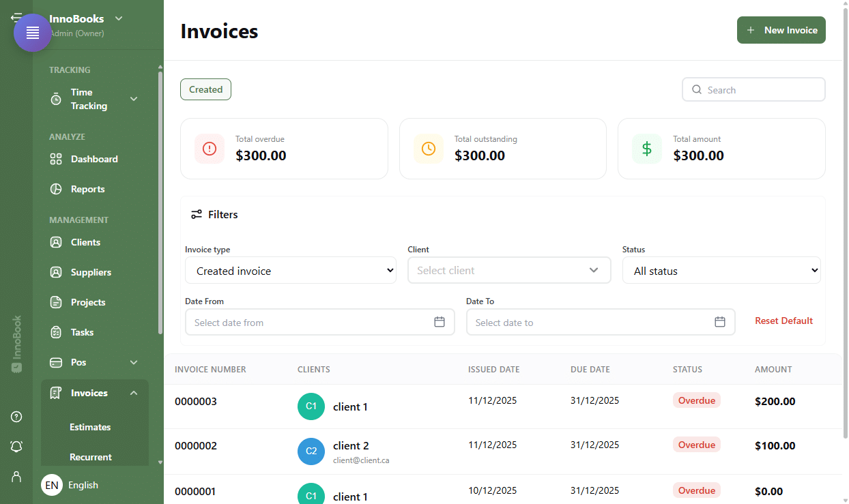Click the Clients contact icon
Image resolution: width=849 pixels, height=504 pixels.
56,242
